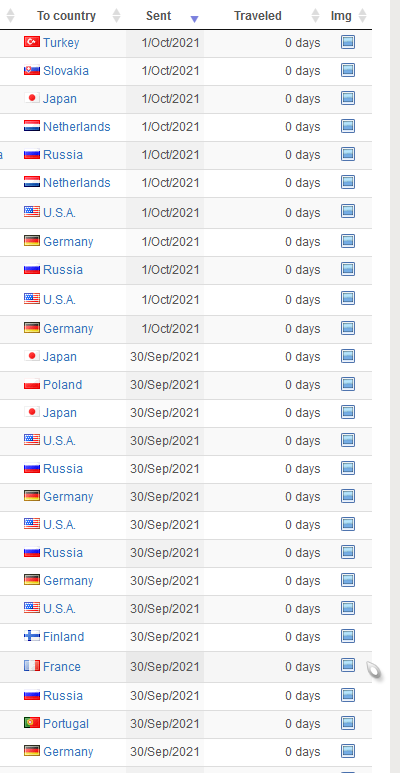
Task: Click the To country column header
Action: click(x=66, y=16)
